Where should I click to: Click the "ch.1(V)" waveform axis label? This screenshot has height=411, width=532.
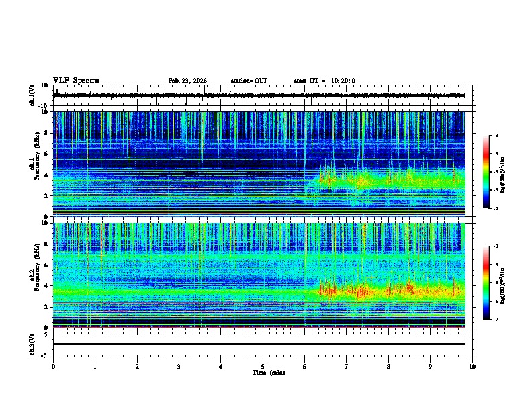(x=32, y=95)
